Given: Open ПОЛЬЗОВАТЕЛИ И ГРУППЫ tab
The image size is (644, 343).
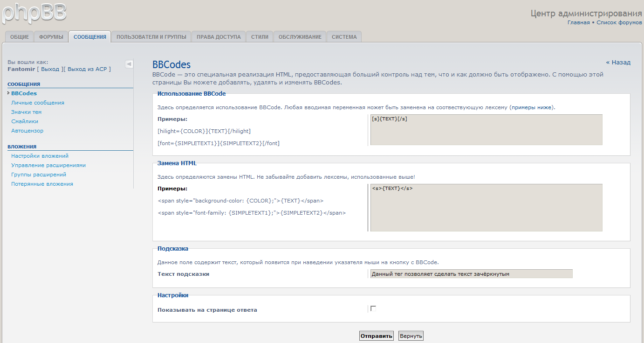Looking at the screenshot, I should pos(151,37).
